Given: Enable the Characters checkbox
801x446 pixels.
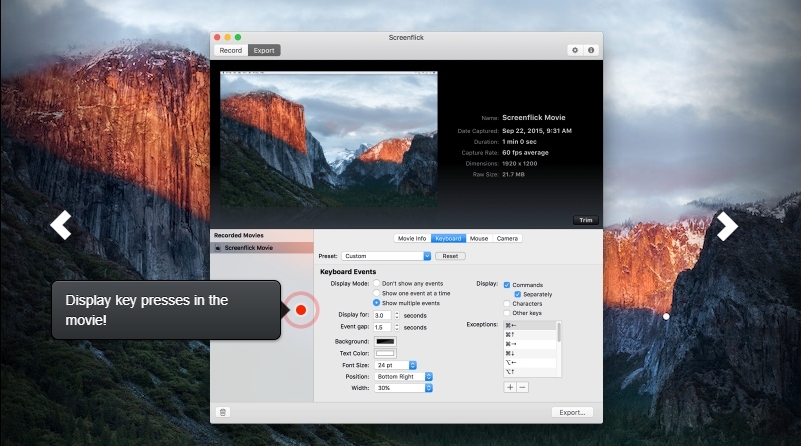Looking at the screenshot, I should click(507, 303).
